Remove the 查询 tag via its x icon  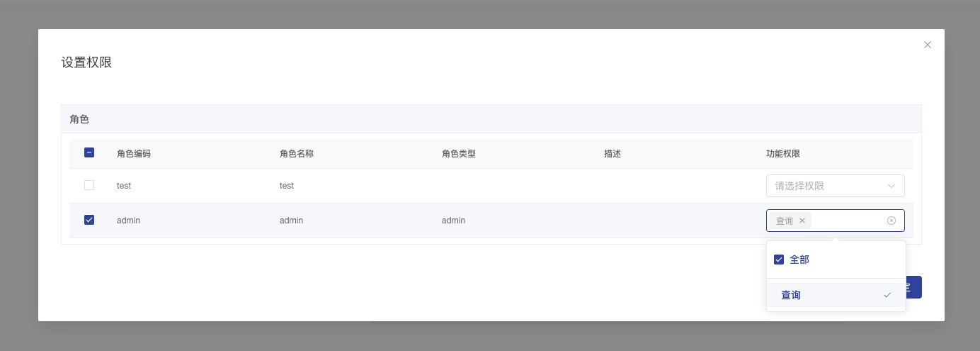tap(802, 221)
